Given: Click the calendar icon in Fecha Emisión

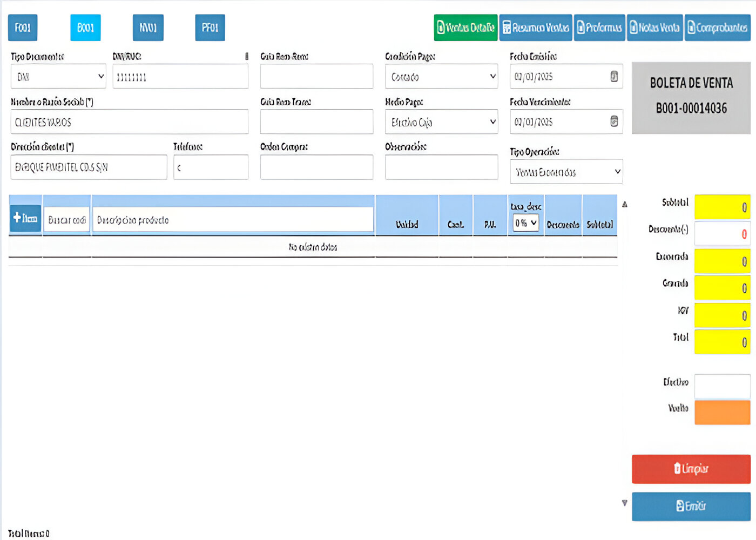Looking at the screenshot, I should coord(614,77).
